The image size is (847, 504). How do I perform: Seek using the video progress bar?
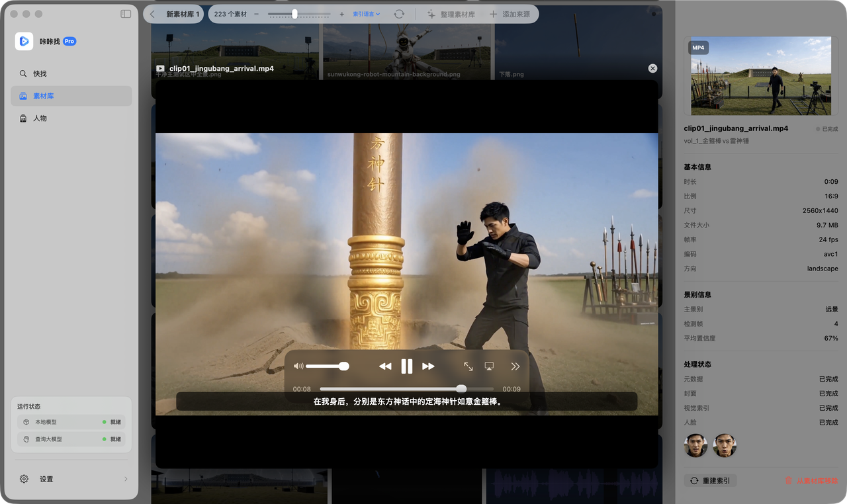click(406, 389)
